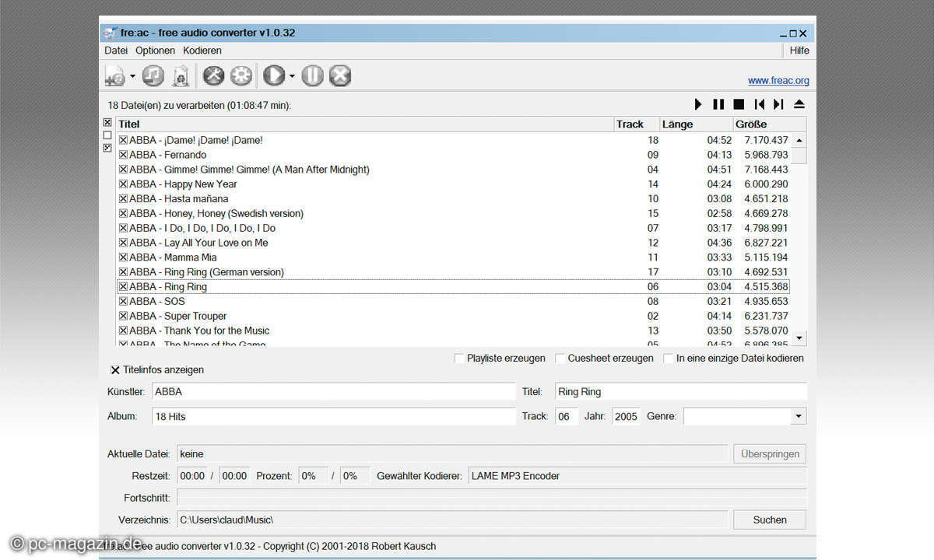Click the joblist scrollbar up arrow

coord(799,140)
